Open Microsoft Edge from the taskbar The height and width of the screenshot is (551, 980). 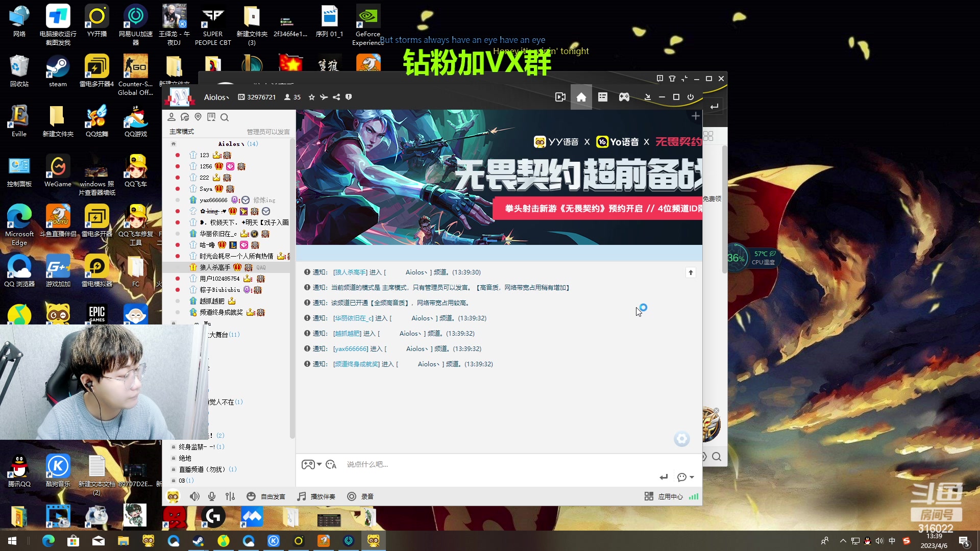click(x=48, y=541)
